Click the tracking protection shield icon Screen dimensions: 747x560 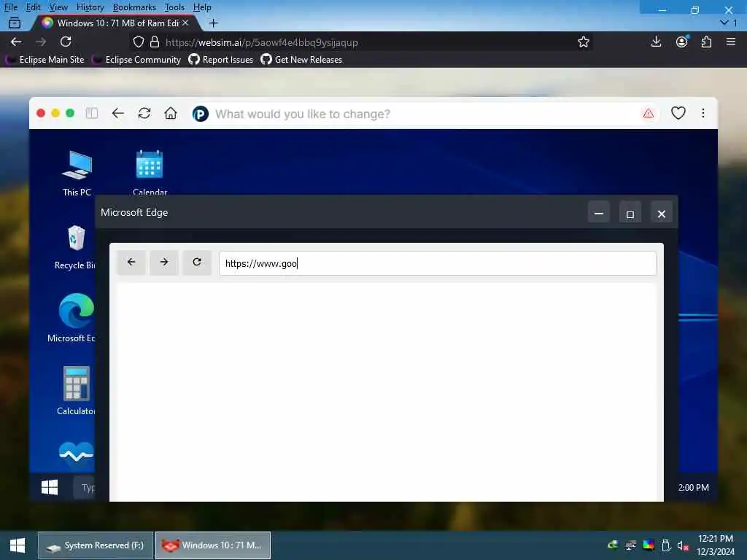[138, 42]
